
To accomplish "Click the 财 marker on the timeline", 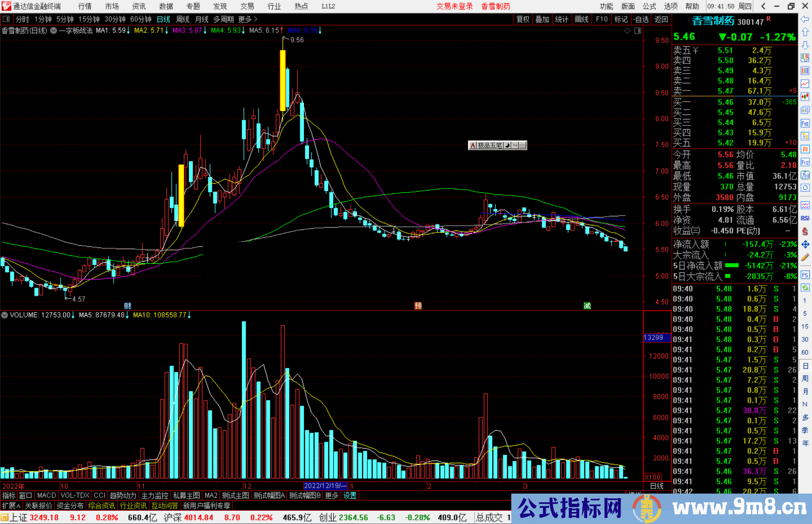I will pos(127,306).
